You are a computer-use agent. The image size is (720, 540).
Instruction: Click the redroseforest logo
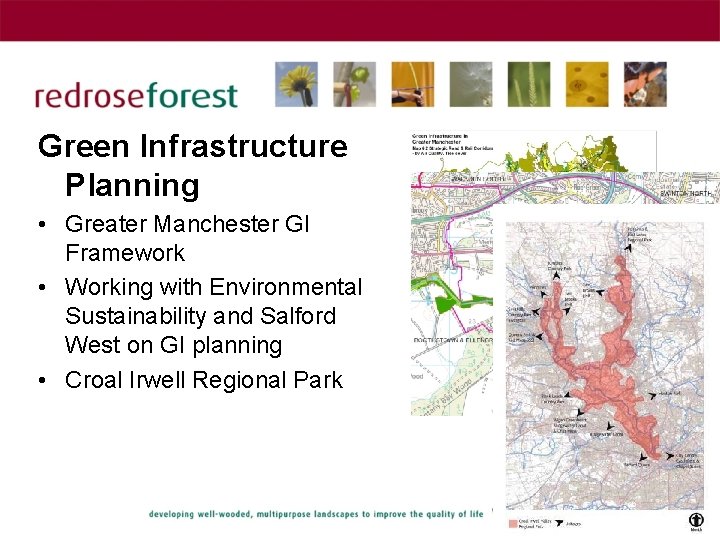tap(136, 95)
